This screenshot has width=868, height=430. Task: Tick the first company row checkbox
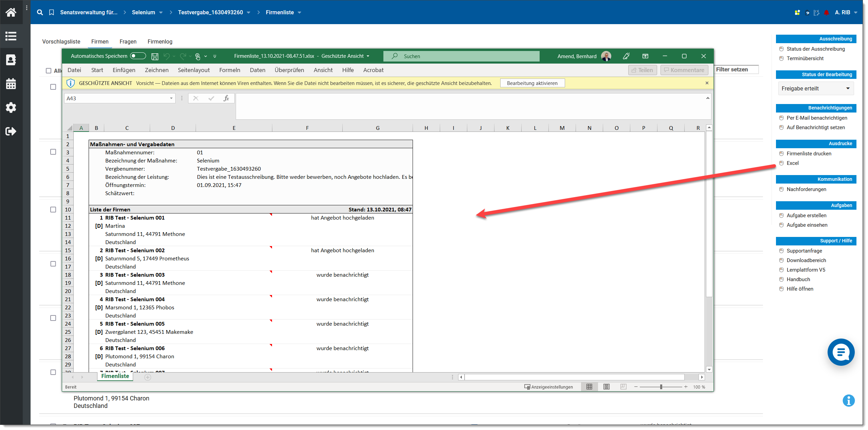(53, 87)
